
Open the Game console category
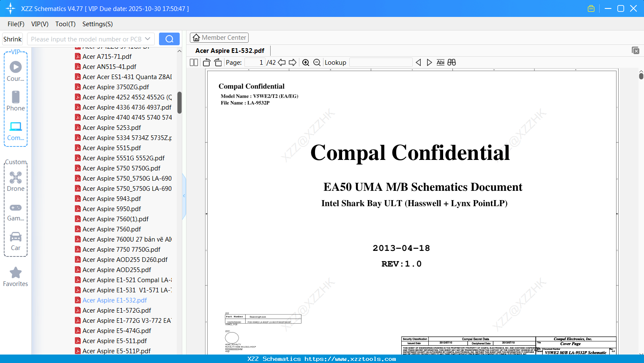click(16, 212)
